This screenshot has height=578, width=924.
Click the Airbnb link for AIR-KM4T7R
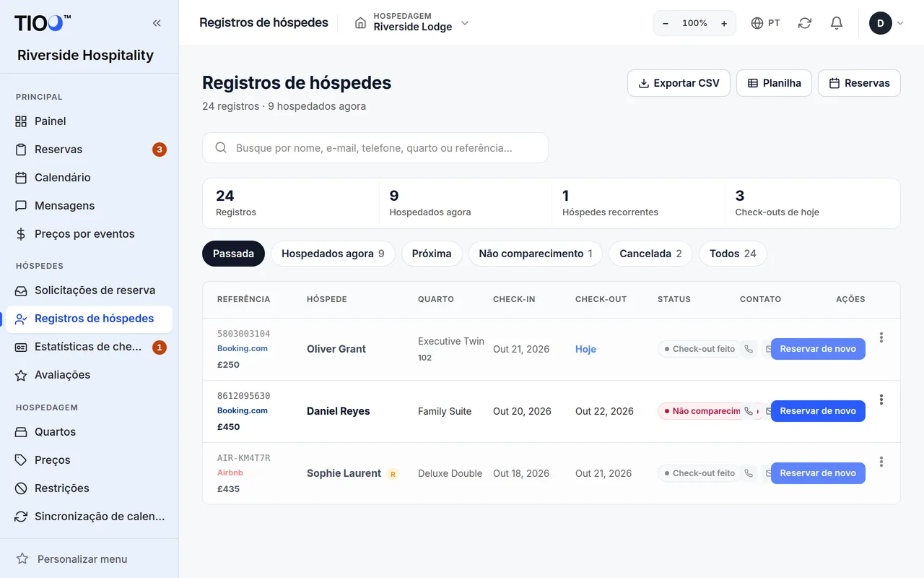click(x=230, y=473)
